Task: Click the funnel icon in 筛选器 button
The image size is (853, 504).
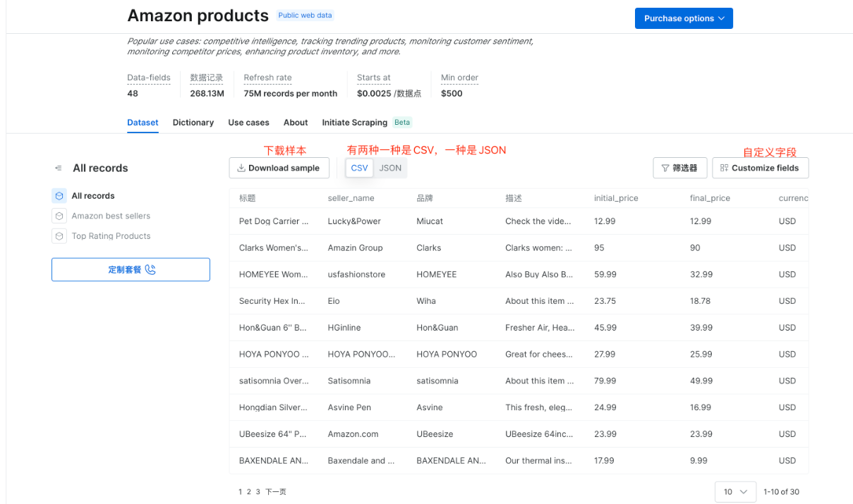Action: 665,168
